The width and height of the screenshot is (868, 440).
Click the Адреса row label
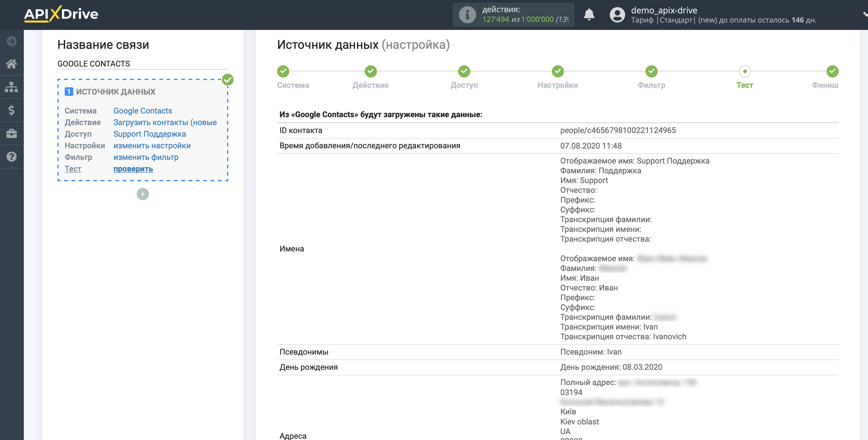click(293, 436)
